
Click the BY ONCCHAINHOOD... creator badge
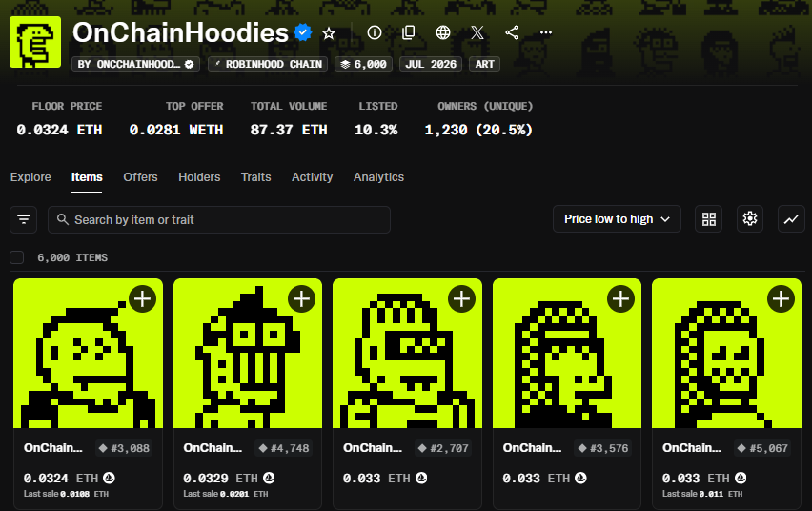(135, 64)
